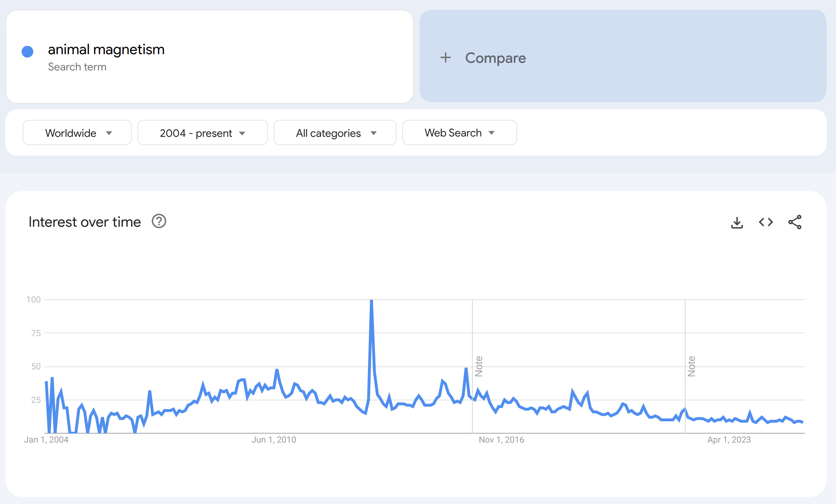
Task: Click the Search term label
Action: click(x=77, y=67)
